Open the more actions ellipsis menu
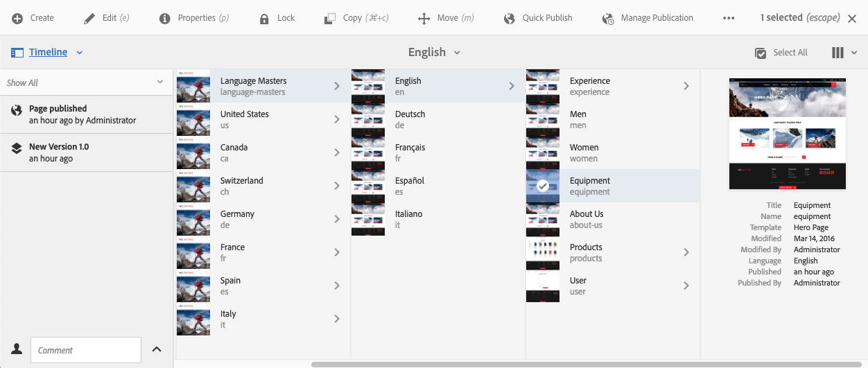The height and width of the screenshot is (368, 868). coord(729,18)
